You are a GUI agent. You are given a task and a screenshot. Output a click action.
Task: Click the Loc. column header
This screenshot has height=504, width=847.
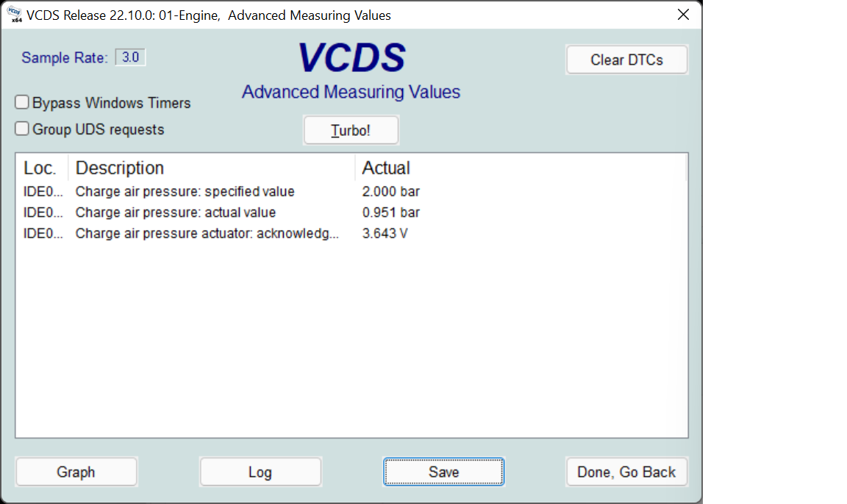[x=41, y=168]
